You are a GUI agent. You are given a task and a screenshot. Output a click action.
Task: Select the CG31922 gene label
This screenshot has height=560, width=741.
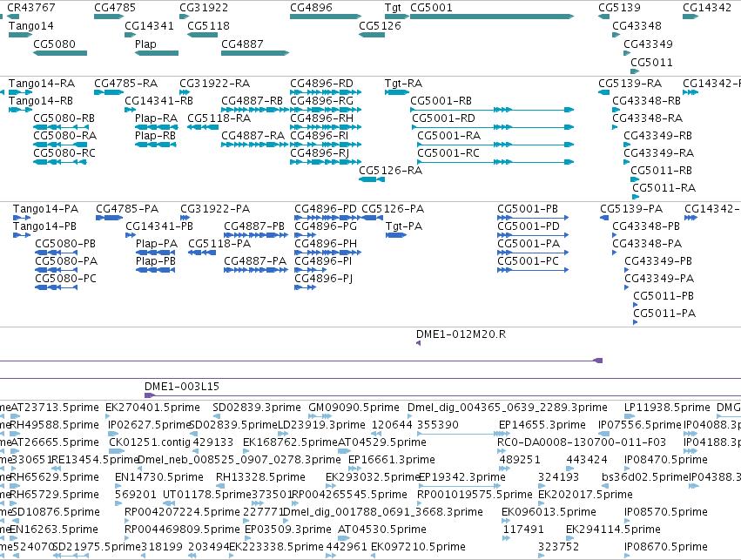[x=204, y=8]
